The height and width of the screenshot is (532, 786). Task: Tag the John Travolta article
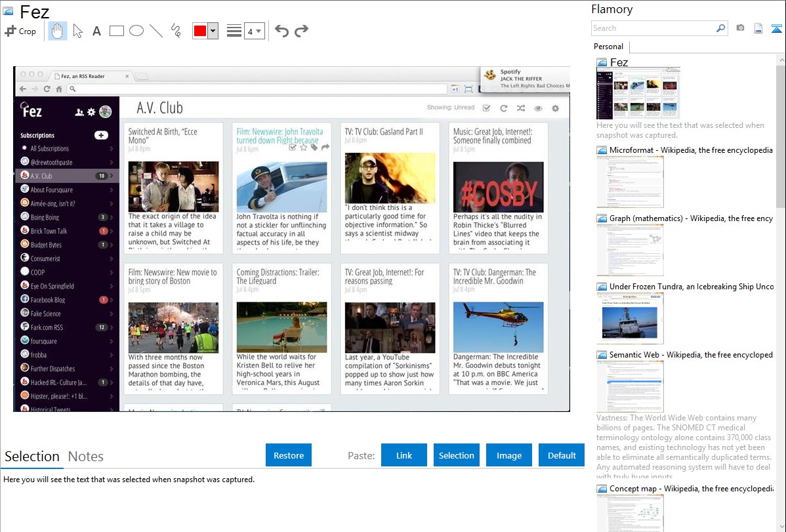tap(314, 148)
